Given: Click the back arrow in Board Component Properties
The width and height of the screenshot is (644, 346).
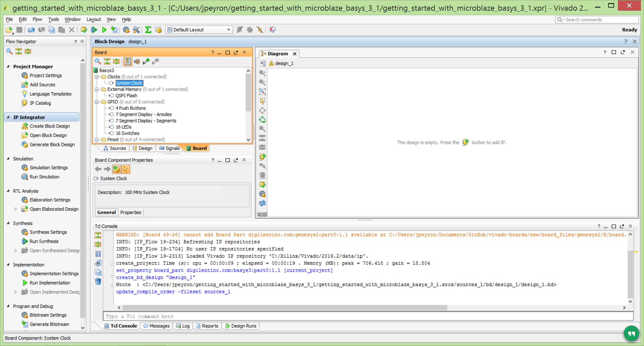Looking at the screenshot, I should 98,169.
